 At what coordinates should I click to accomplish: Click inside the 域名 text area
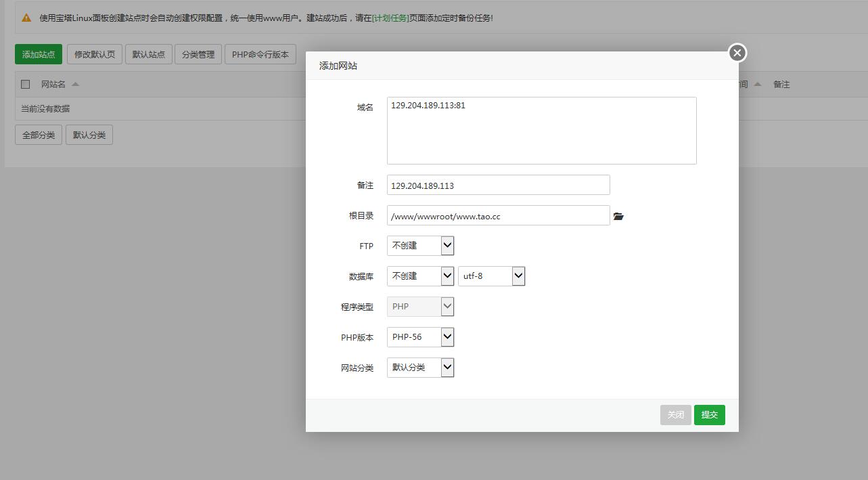[x=541, y=131]
